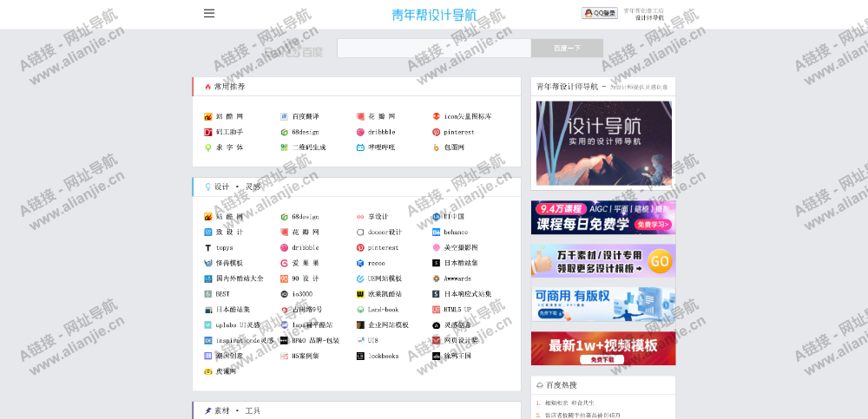Click the 虎课网 yellow icon

click(208, 372)
